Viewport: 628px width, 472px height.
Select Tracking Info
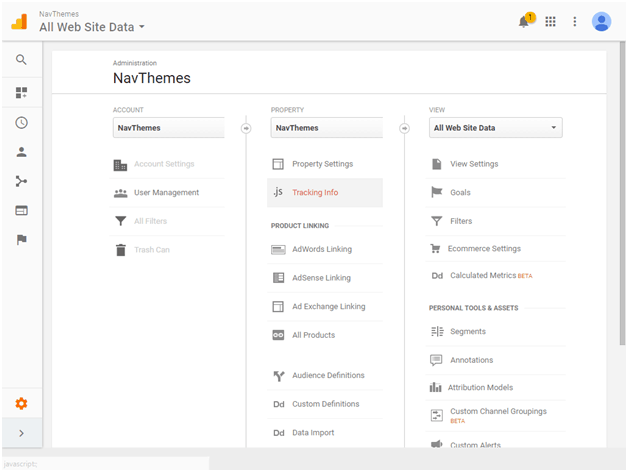pos(315,192)
